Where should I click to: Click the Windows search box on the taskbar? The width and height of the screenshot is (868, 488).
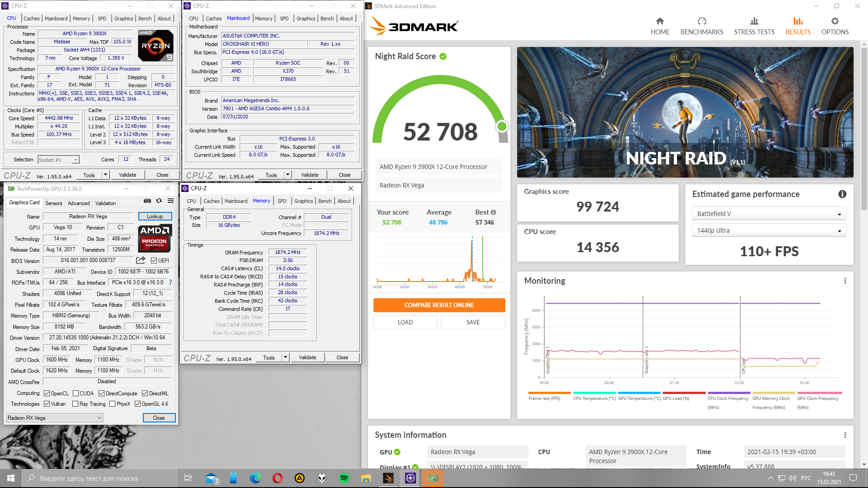pos(99,478)
